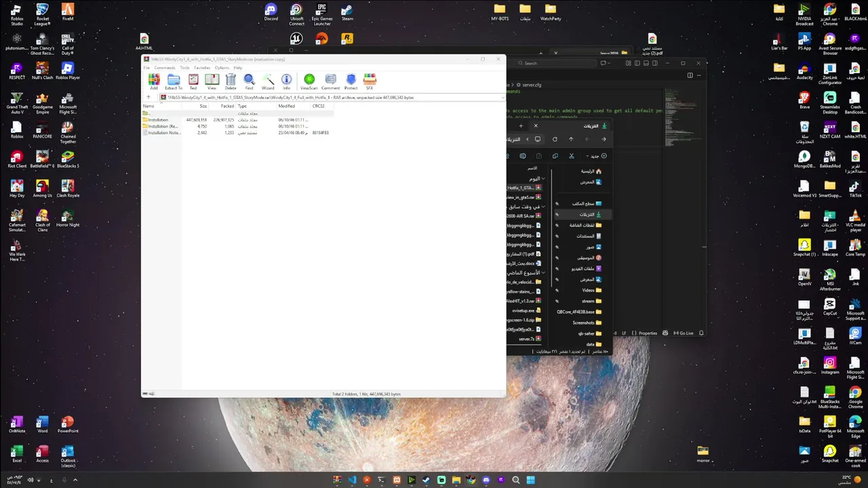Viewport: 868px width, 488px height.
Task: Click the Delete trash can icon
Action: tap(231, 82)
